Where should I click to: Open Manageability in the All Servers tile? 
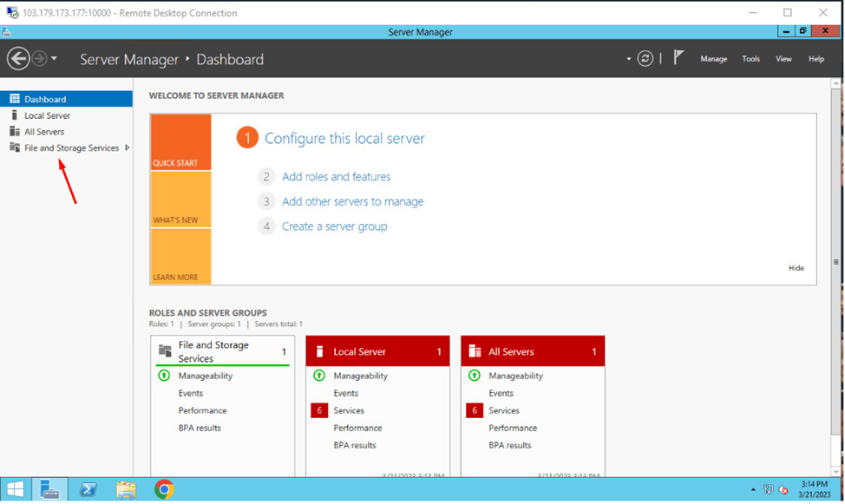coord(515,376)
